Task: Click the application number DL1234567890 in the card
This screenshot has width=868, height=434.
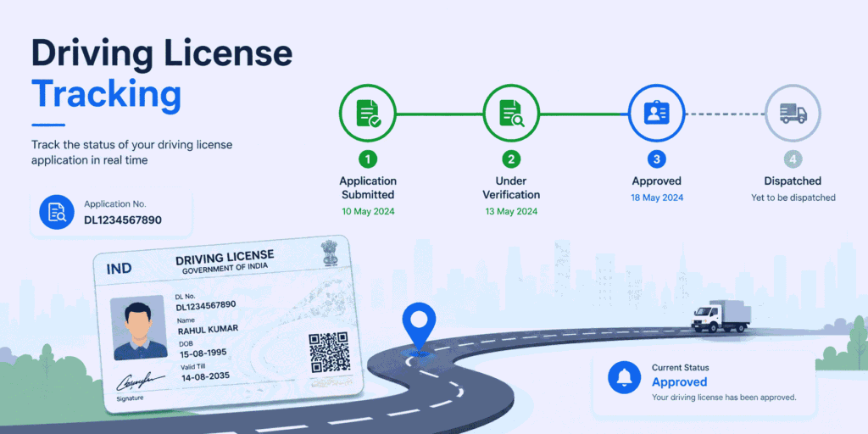Action: (123, 220)
